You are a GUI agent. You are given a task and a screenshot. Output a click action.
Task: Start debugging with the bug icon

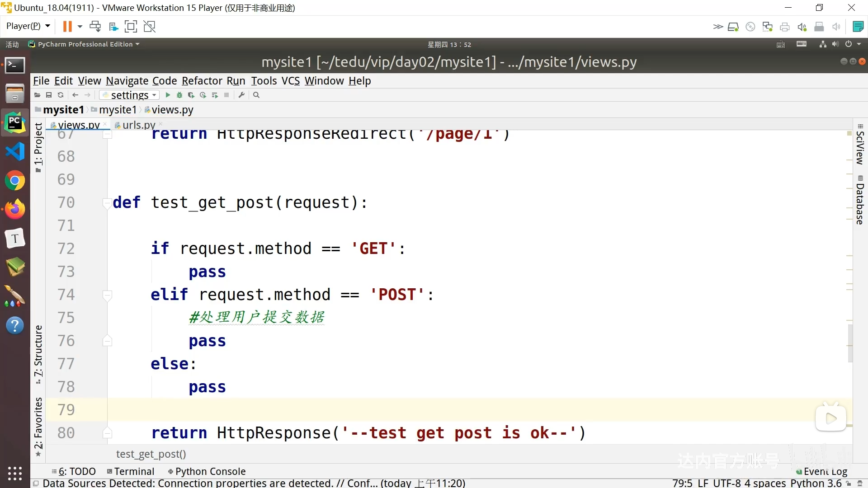(x=179, y=95)
